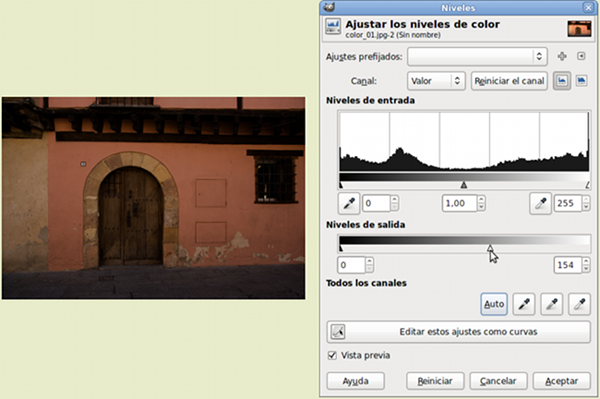Apply automatic levels with Auto button
Viewport: 600px width, 399px height.
pos(494,304)
